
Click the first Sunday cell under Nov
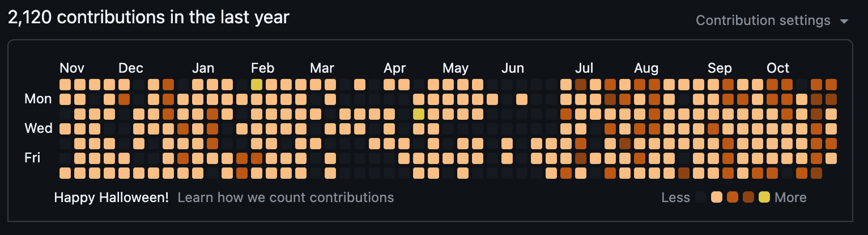[x=65, y=85]
